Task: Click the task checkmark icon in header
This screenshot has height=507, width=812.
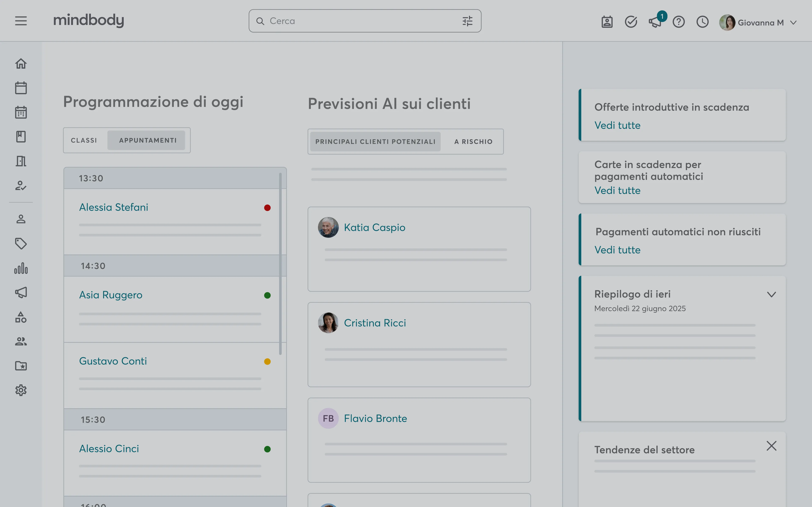Action: click(631, 22)
